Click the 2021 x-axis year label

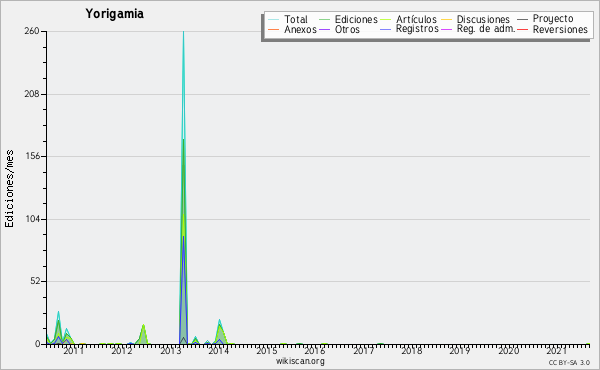[x=557, y=350]
